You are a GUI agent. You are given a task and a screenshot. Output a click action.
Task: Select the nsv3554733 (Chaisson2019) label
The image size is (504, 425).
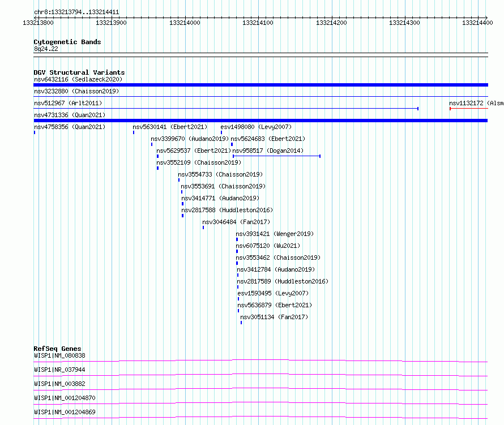point(220,174)
